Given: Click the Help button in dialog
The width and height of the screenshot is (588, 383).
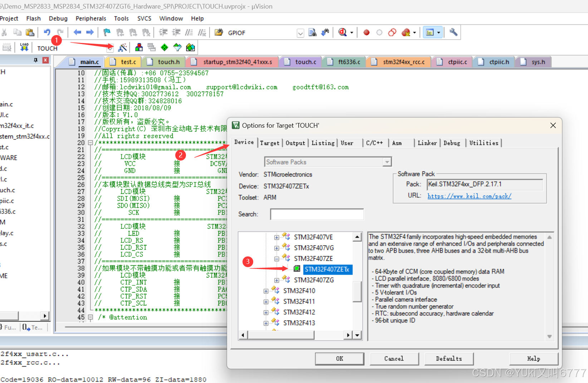Looking at the screenshot, I should coord(534,359).
